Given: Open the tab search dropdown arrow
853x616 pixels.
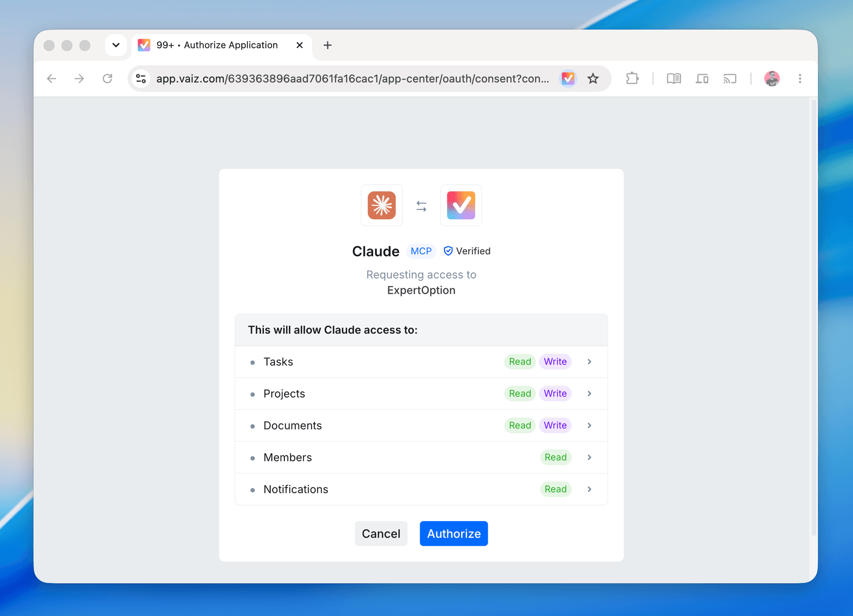Looking at the screenshot, I should [116, 45].
